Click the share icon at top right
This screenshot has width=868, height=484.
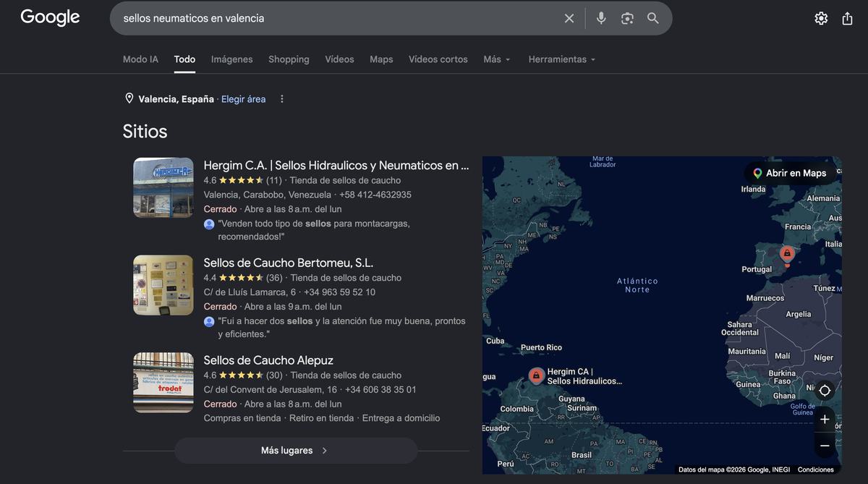[848, 18]
